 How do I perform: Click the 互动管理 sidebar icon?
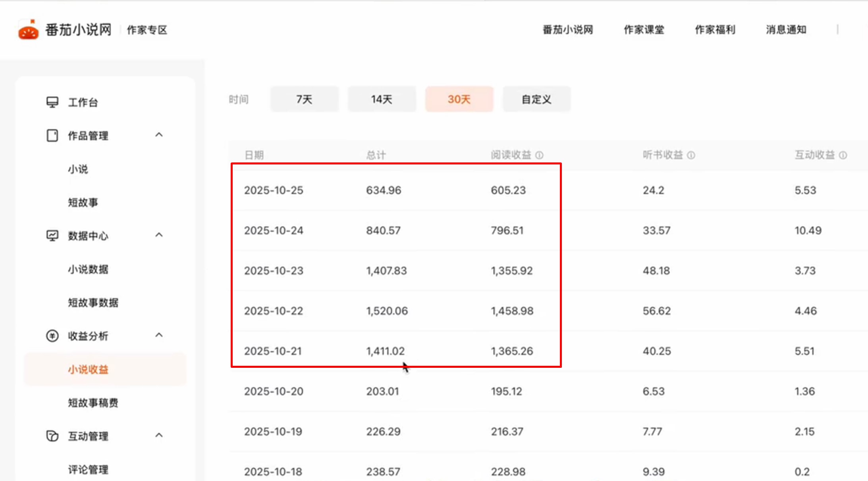point(52,436)
